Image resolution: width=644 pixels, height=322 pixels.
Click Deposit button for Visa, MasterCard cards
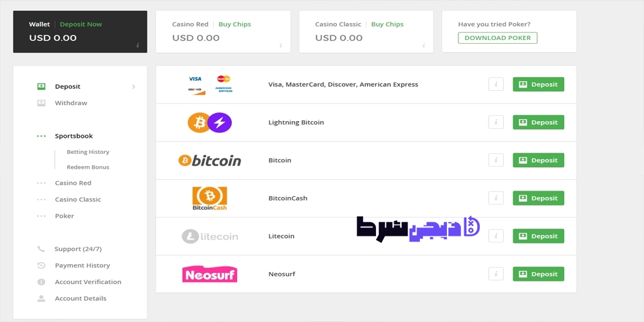(x=538, y=84)
